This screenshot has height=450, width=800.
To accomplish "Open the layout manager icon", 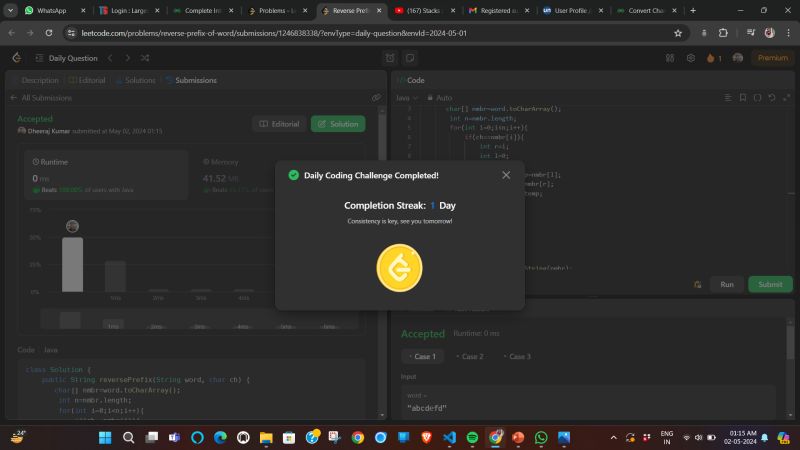I will pyautogui.click(x=670, y=58).
